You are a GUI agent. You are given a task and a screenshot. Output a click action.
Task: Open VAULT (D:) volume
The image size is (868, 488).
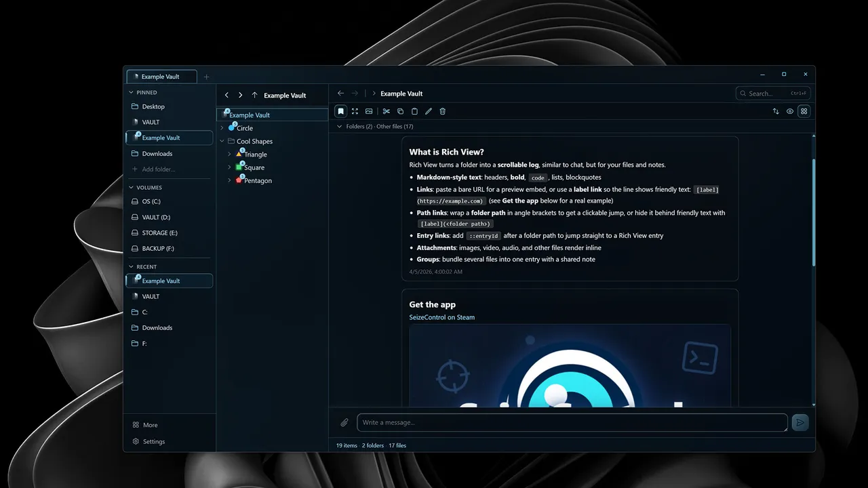pyautogui.click(x=170, y=218)
